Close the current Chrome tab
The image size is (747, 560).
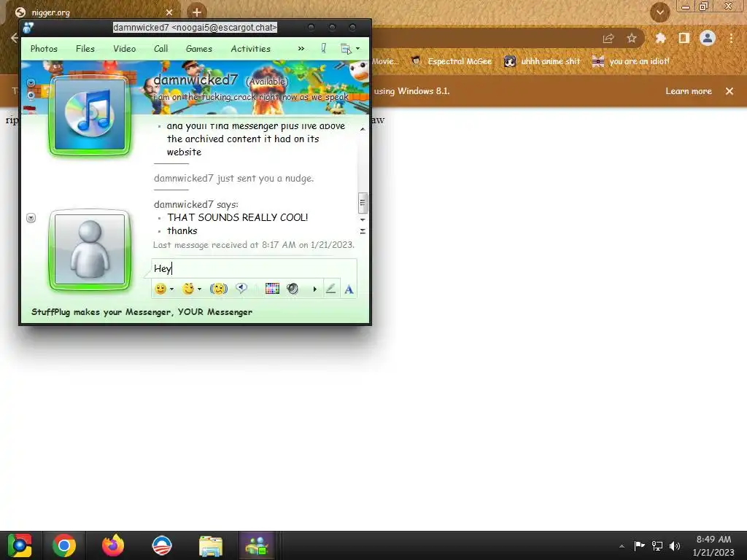click(169, 12)
